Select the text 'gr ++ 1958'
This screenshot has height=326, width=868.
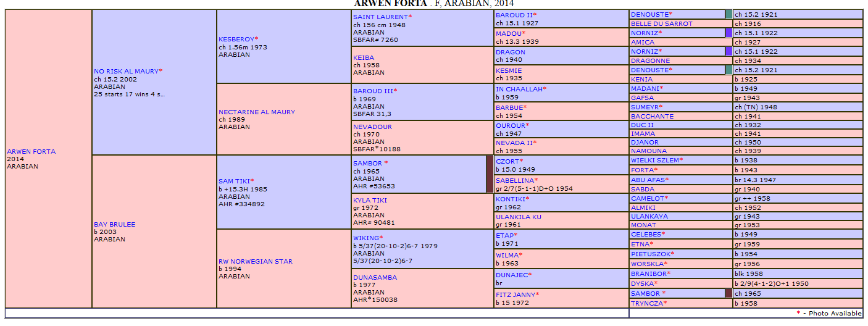point(753,199)
